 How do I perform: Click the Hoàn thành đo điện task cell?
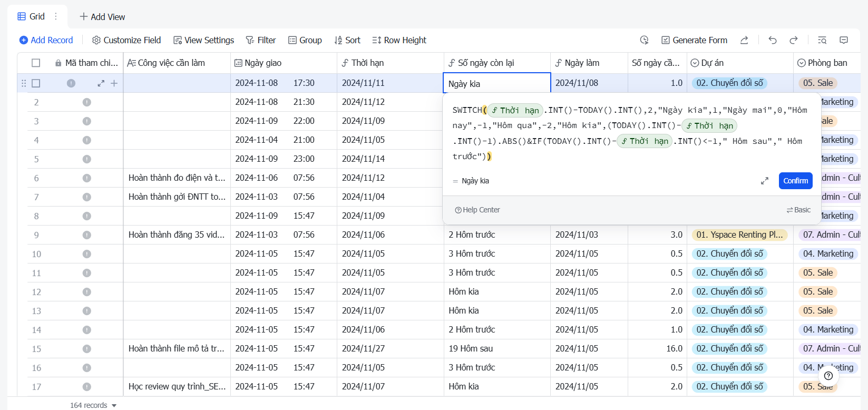(x=177, y=178)
